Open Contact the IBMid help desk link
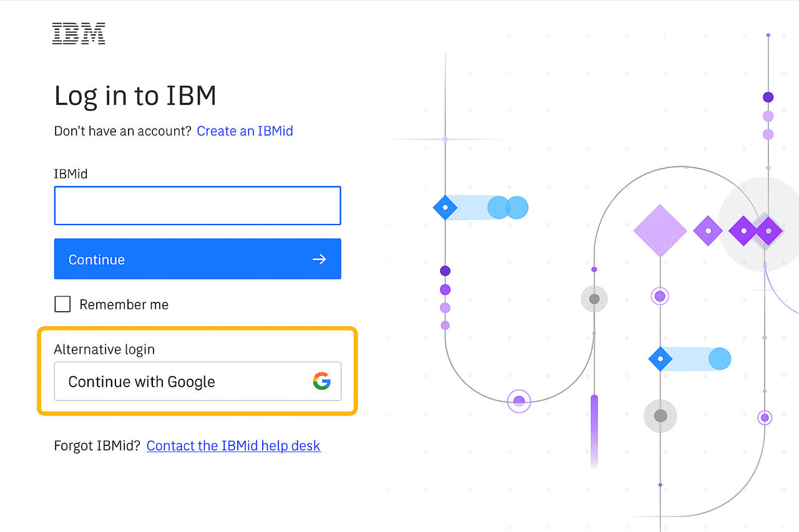 (233, 445)
